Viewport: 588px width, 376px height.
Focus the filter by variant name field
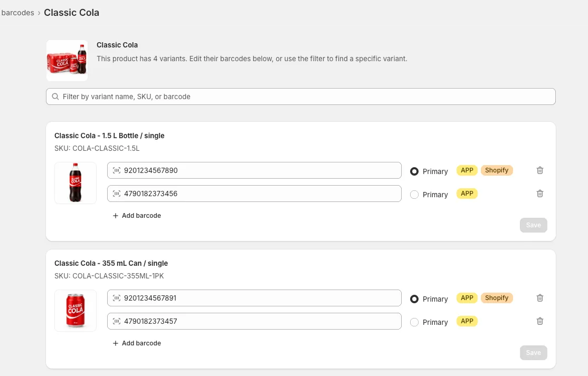point(301,97)
